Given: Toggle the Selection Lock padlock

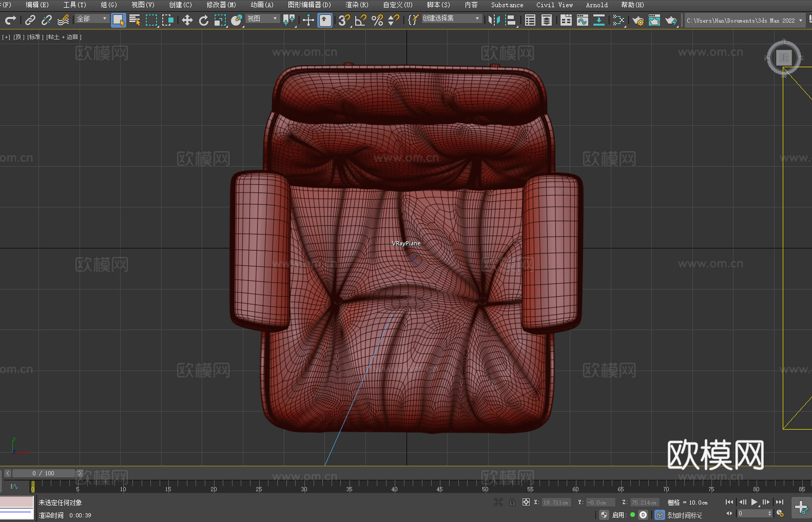Looking at the screenshot, I should coord(512,502).
